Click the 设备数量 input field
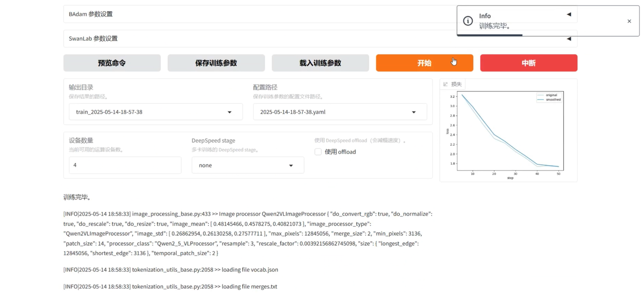The width and height of the screenshot is (644, 293). point(125,165)
